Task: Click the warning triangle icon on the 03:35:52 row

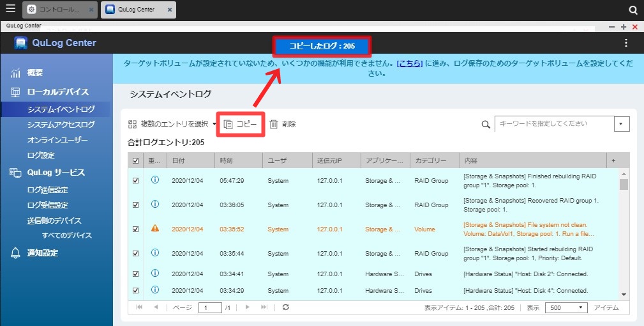Action: tap(155, 228)
